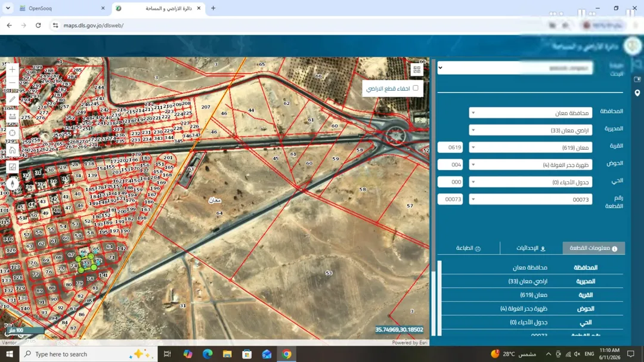
Task: Switch to the الإحداثيات tab
Action: (x=531, y=247)
